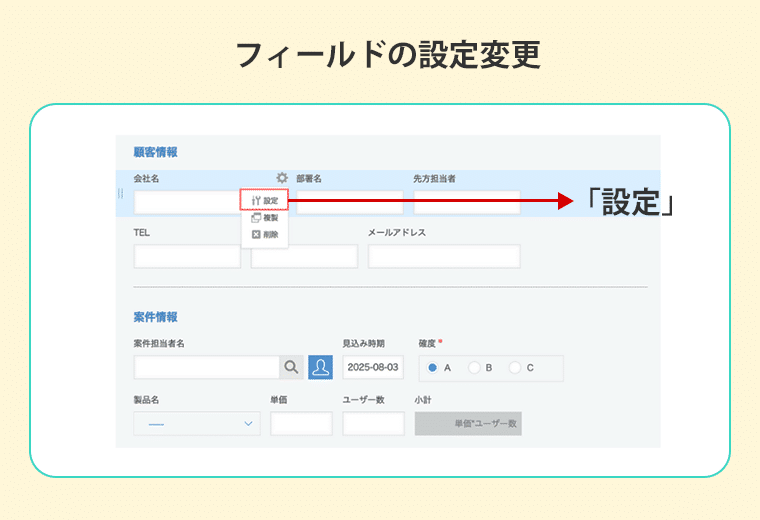Choose 削除 in the field popup menu

tap(265, 235)
